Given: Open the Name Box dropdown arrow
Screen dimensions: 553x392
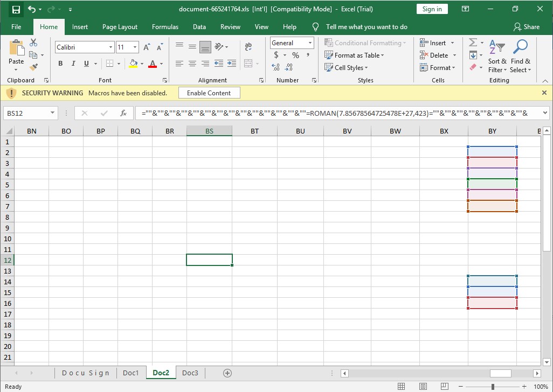Looking at the screenshot, I should tap(52, 113).
